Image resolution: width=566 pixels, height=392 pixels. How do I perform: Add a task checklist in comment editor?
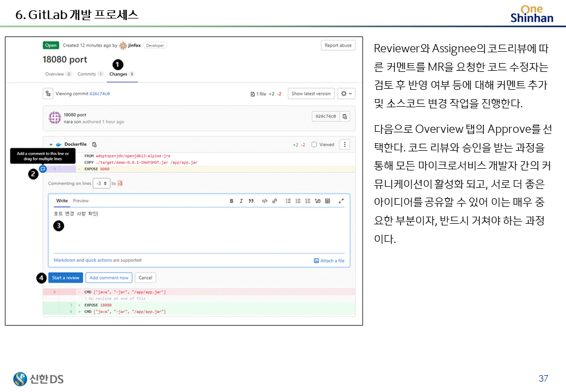pyautogui.click(x=307, y=201)
